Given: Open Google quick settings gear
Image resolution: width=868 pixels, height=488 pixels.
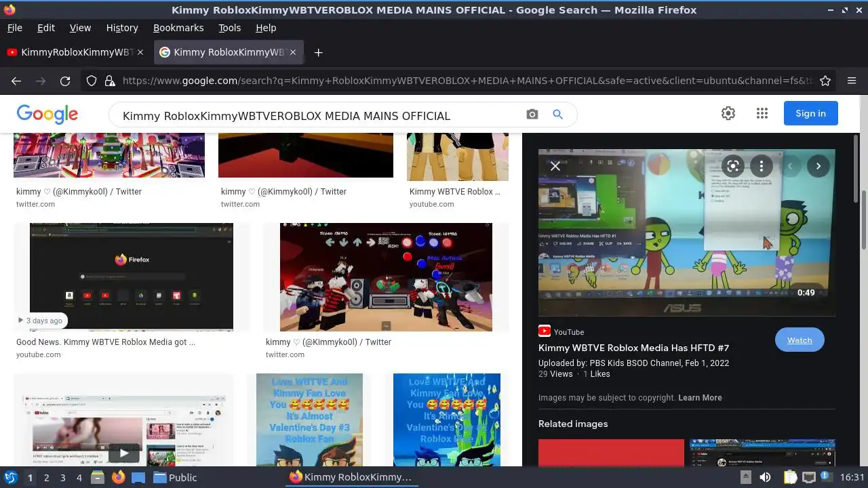Looking at the screenshot, I should [728, 113].
